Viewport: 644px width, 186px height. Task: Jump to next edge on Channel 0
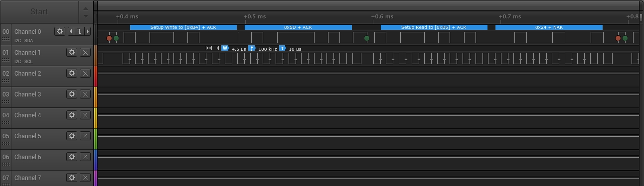point(88,31)
